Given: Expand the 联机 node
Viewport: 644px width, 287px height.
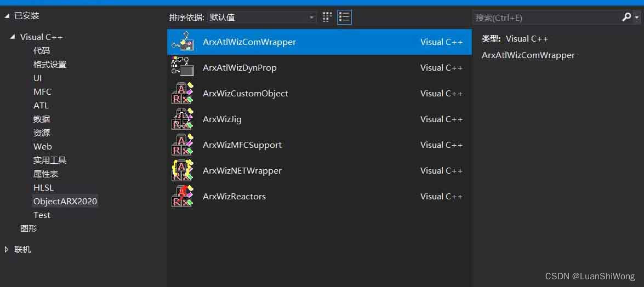Looking at the screenshot, I should click(7, 249).
